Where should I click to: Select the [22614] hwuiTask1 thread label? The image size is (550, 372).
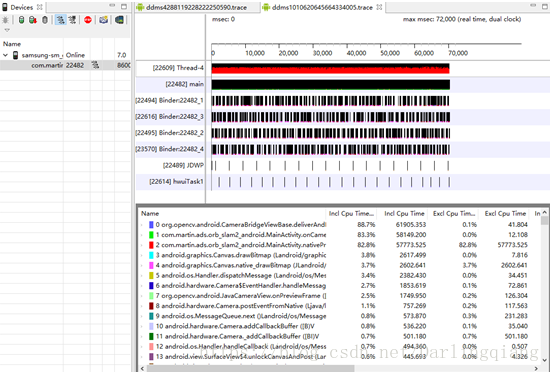pos(176,181)
